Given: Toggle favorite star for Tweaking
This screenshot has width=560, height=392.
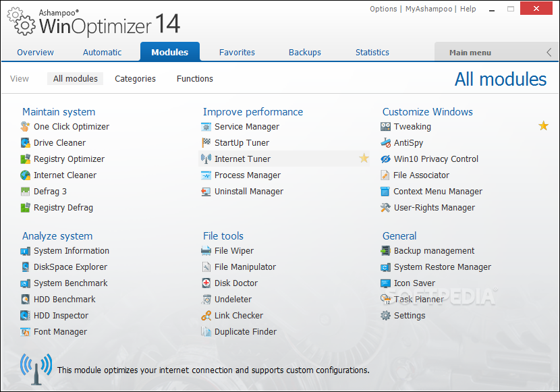Looking at the screenshot, I should pos(543,125).
